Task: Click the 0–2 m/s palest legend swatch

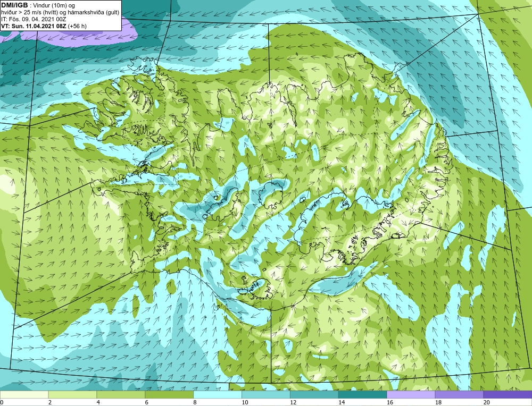Action: 24,394
